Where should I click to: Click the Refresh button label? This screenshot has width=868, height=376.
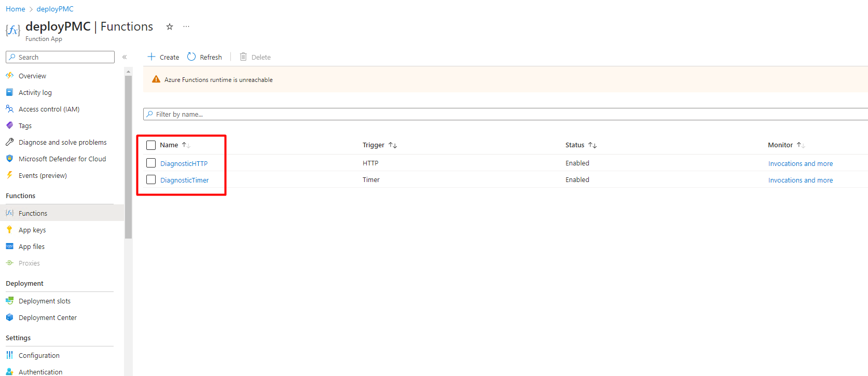click(x=211, y=57)
